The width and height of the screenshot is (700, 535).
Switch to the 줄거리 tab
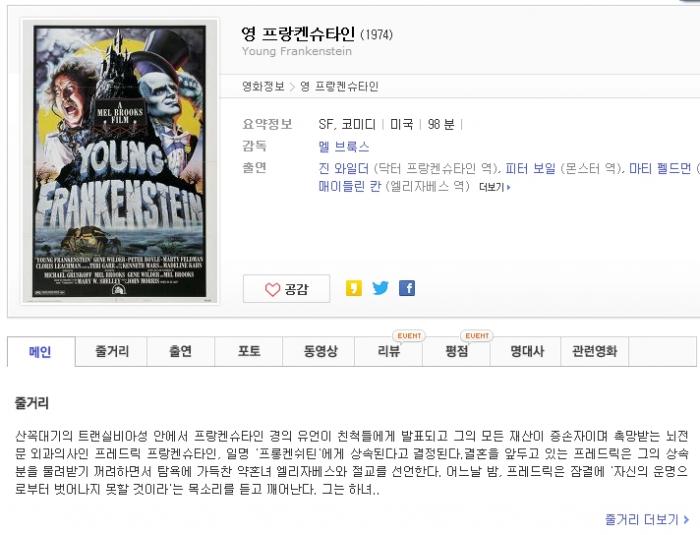point(112,351)
